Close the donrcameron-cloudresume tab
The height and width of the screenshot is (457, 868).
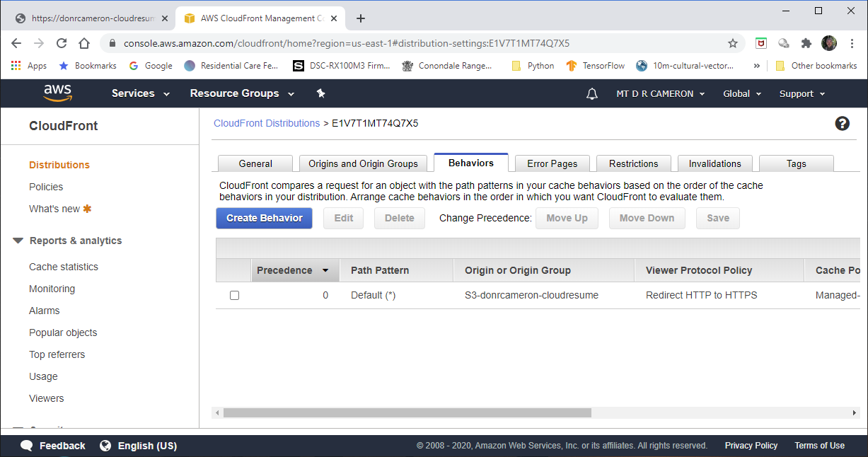tap(164, 18)
